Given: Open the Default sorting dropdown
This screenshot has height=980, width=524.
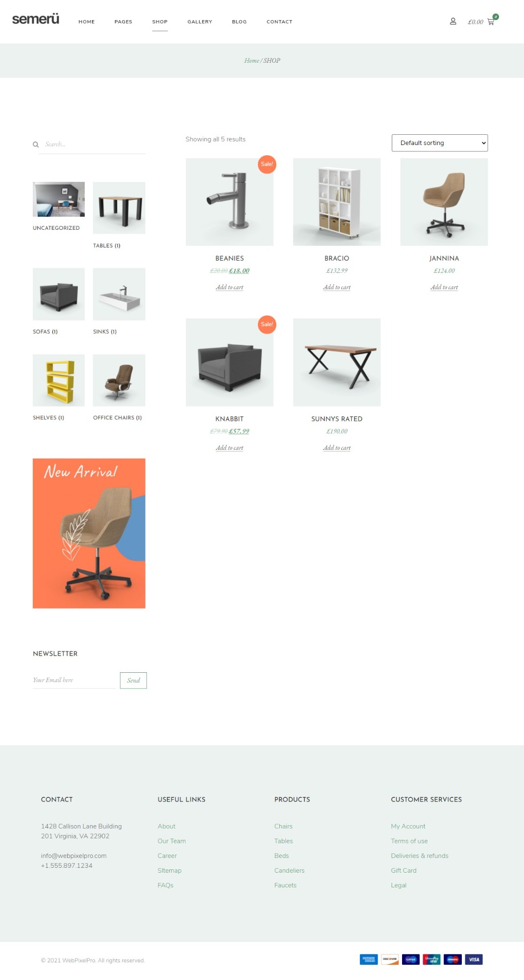Looking at the screenshot, I should point(440,143).
